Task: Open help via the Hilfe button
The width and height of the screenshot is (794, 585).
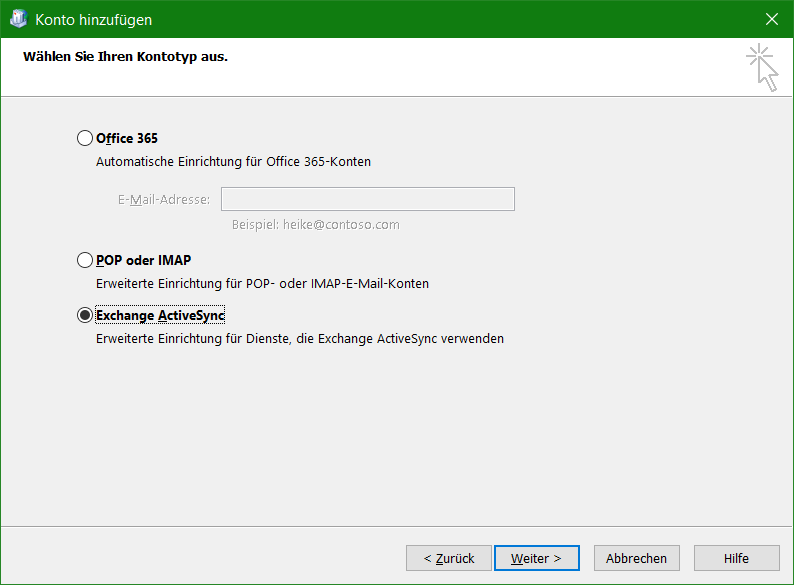Action: tap(736, 558)
